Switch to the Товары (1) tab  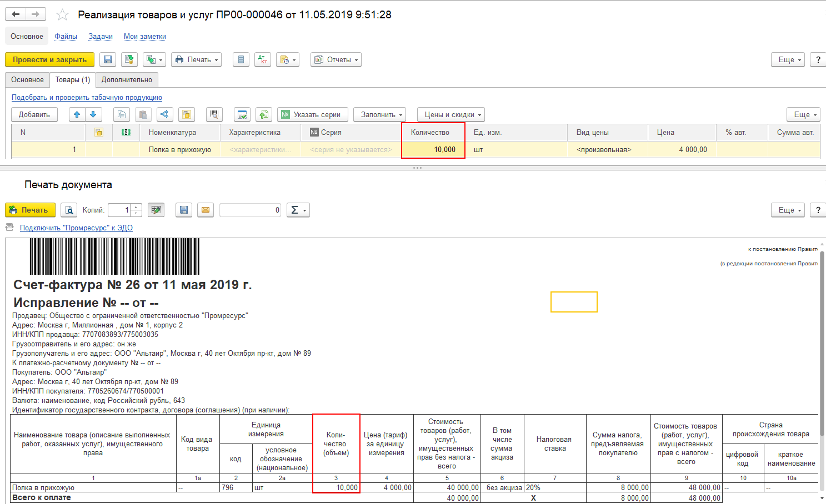73,79
